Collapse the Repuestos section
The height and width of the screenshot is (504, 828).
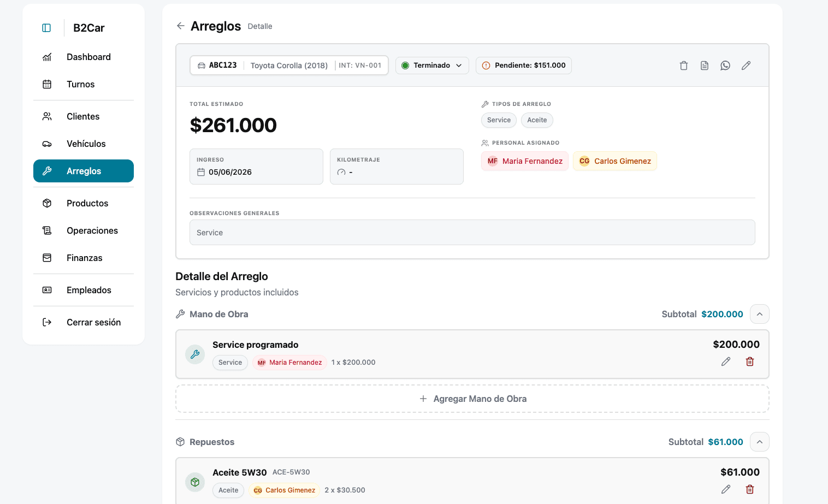(x=760, y=442)
